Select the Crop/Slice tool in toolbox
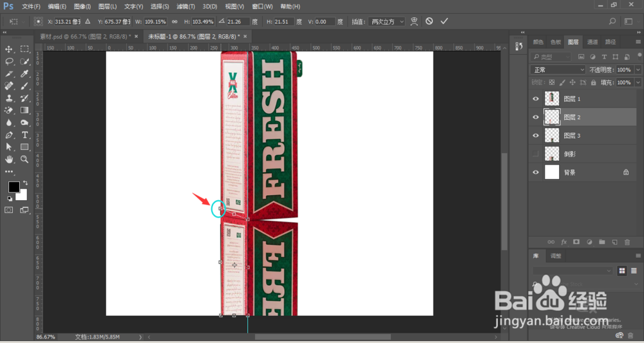This screenshot has width=644, height=343. (x=8, y=74)
